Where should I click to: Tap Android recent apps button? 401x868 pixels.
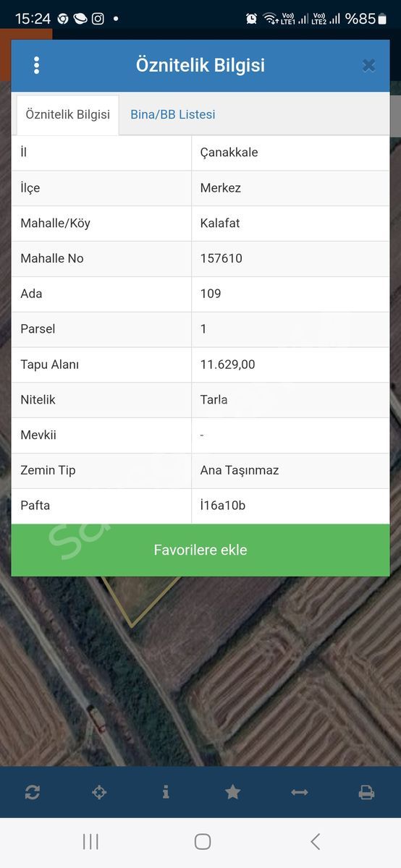90,841
